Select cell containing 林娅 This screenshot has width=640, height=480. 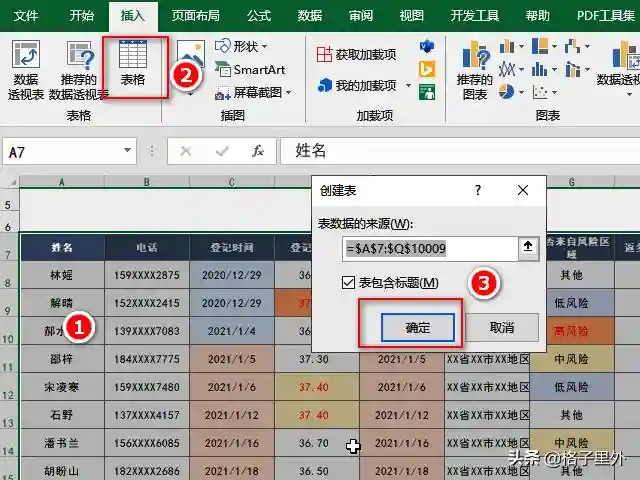pos(61,275)
